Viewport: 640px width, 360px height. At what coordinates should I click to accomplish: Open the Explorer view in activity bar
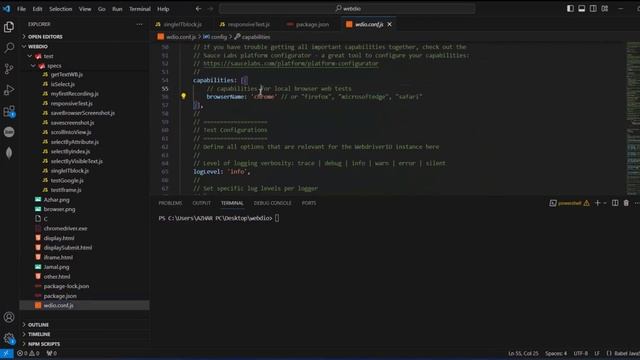9,27
